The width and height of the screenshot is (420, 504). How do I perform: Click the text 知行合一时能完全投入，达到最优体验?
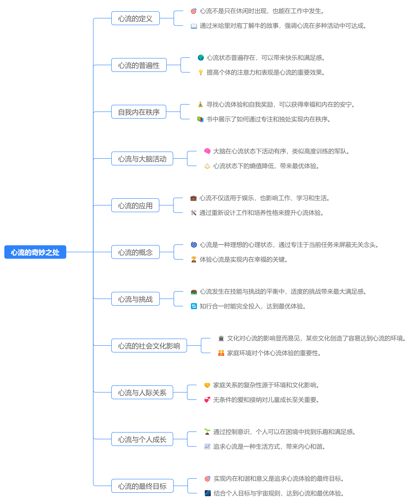coord(252,306)
